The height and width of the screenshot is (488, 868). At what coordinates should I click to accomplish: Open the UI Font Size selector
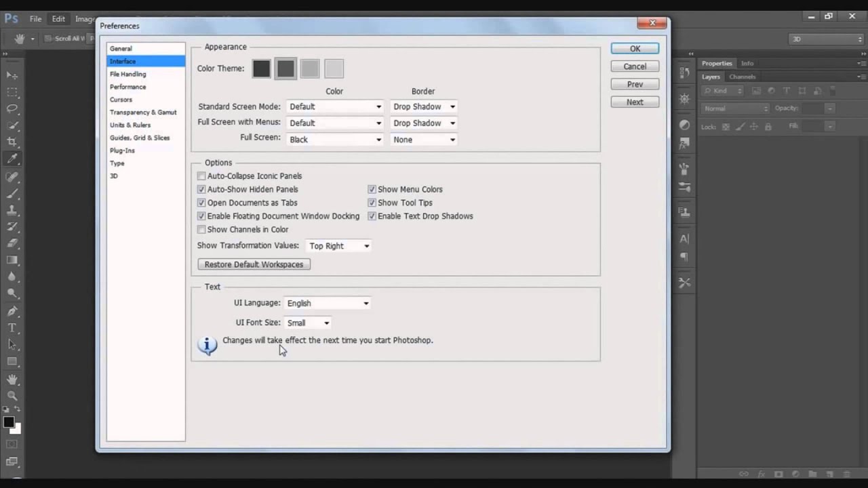tap(308, 323)
